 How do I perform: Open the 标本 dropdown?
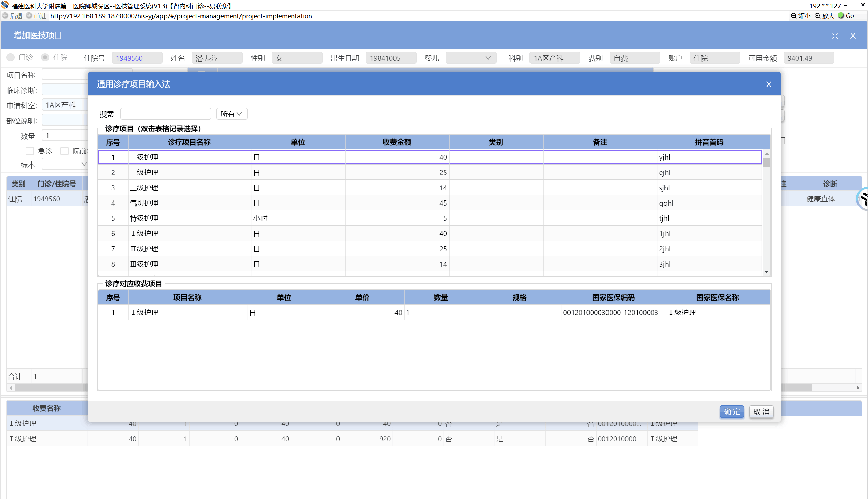[65, 165]
